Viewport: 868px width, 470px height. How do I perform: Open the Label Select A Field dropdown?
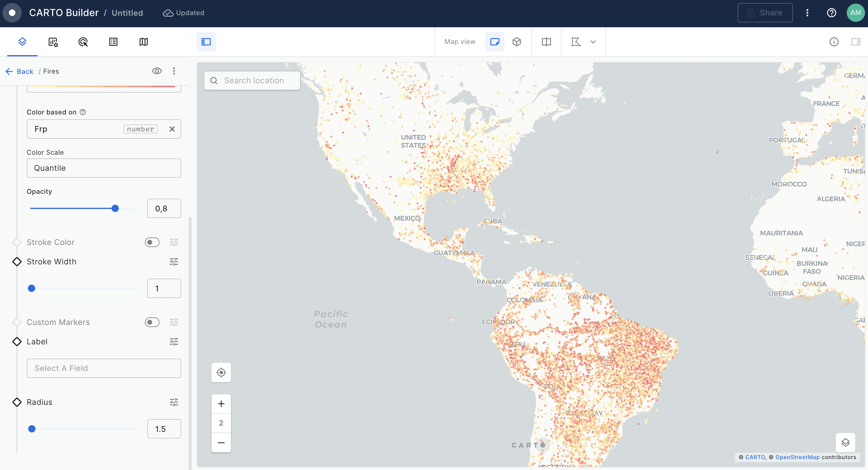(104, 368)
